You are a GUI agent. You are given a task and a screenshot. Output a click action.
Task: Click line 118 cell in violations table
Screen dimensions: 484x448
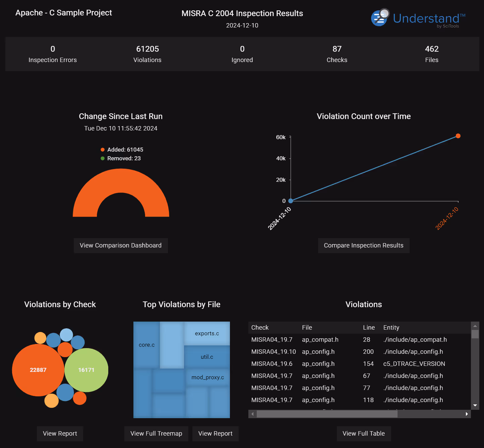[368, 400]
